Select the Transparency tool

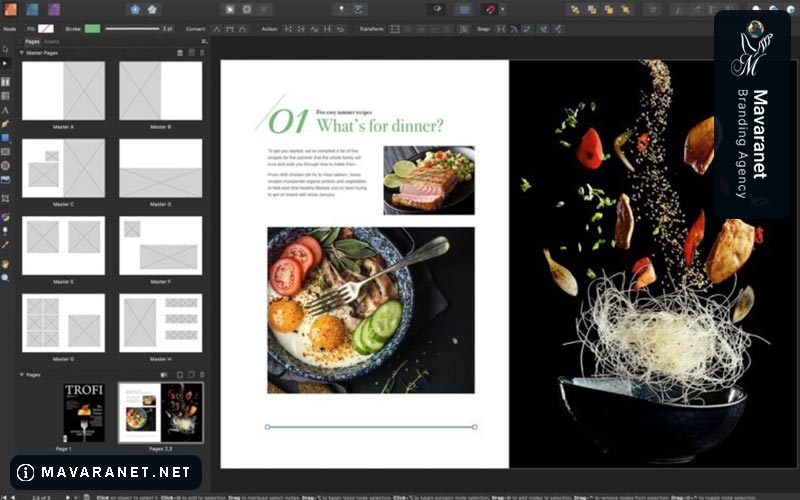click(x=6, y=231)
